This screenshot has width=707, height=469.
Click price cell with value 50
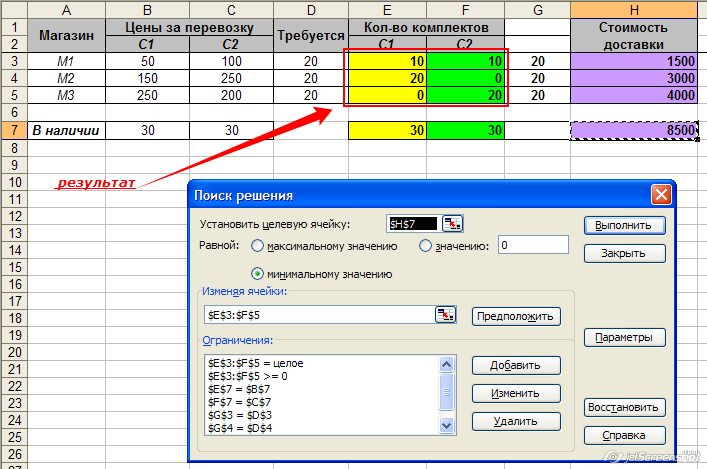[147, 61]
